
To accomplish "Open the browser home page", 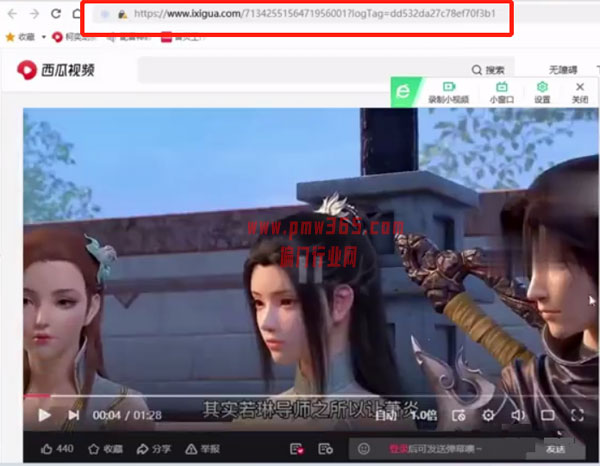I will [77, 14].
